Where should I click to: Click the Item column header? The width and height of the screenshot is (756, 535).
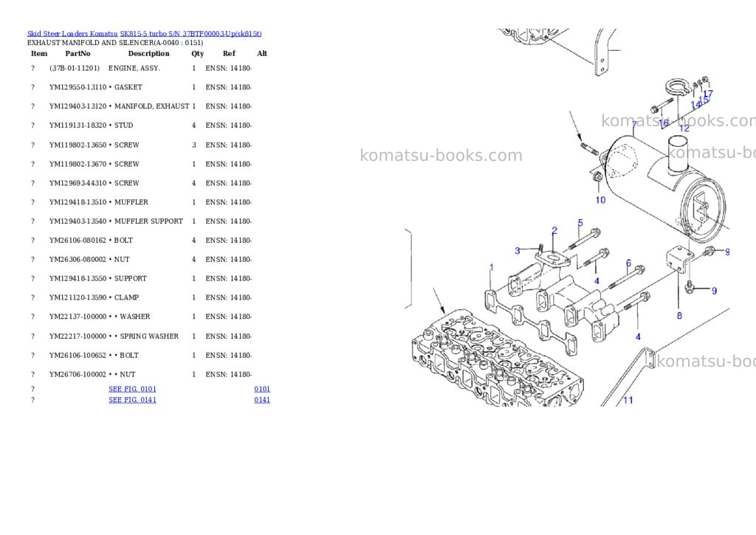(39, 53)
